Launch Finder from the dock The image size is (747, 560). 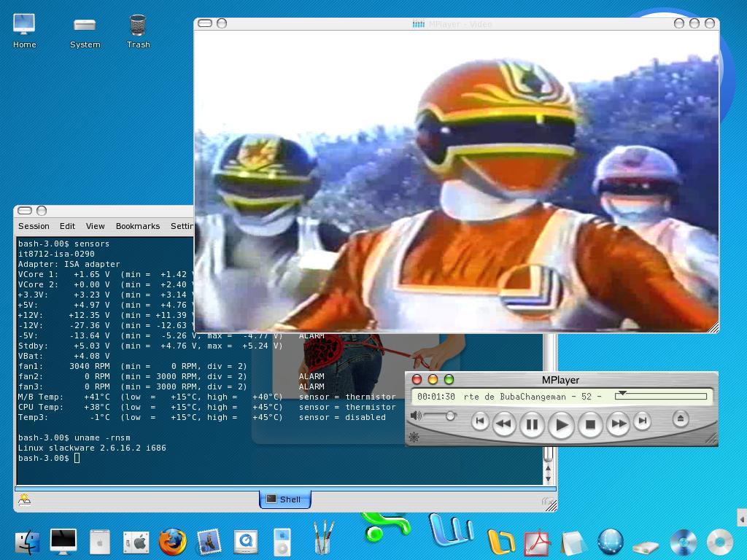pyautogui.click(x=28, y=542)
